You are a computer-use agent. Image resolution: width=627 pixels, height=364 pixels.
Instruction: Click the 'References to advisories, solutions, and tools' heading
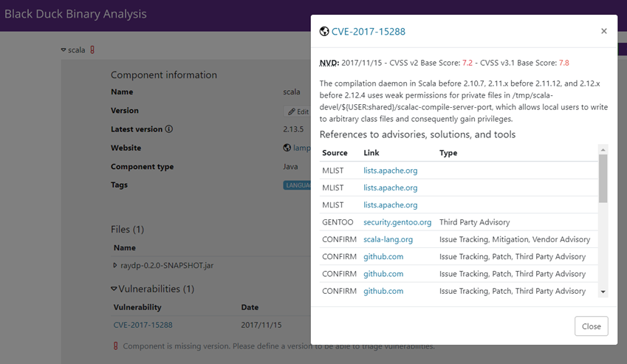[x=417, y=134]
